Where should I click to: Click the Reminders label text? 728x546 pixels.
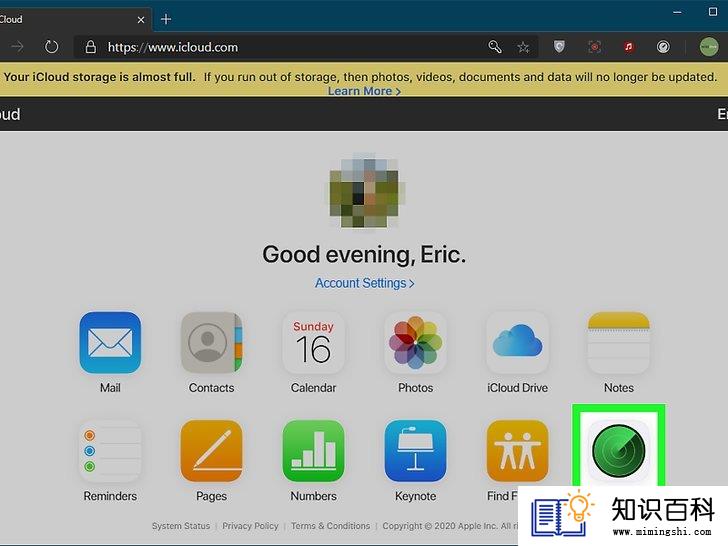click(x=110, y=496)
